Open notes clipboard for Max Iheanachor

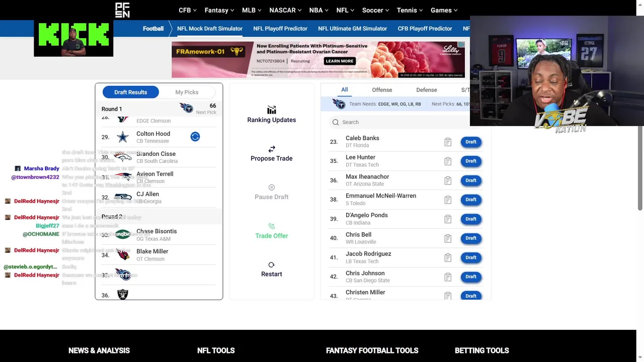(x=448, y=180)
